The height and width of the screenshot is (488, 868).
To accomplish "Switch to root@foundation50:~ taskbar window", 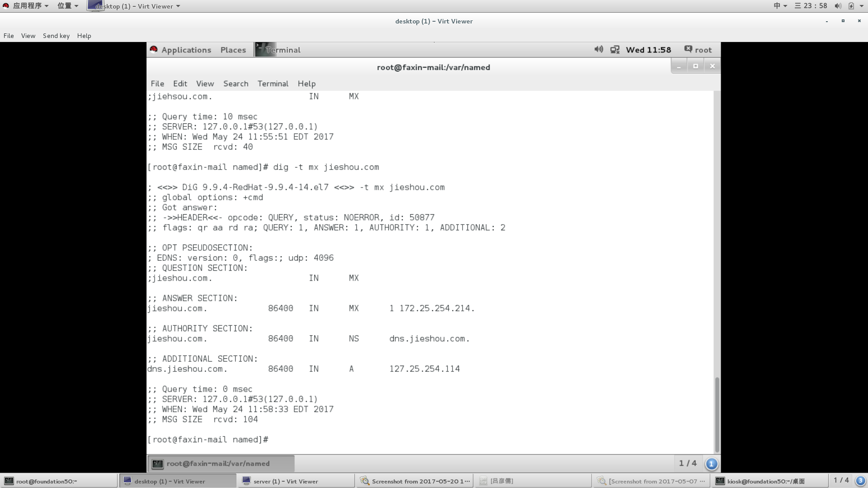I will [x=59, y=481].
